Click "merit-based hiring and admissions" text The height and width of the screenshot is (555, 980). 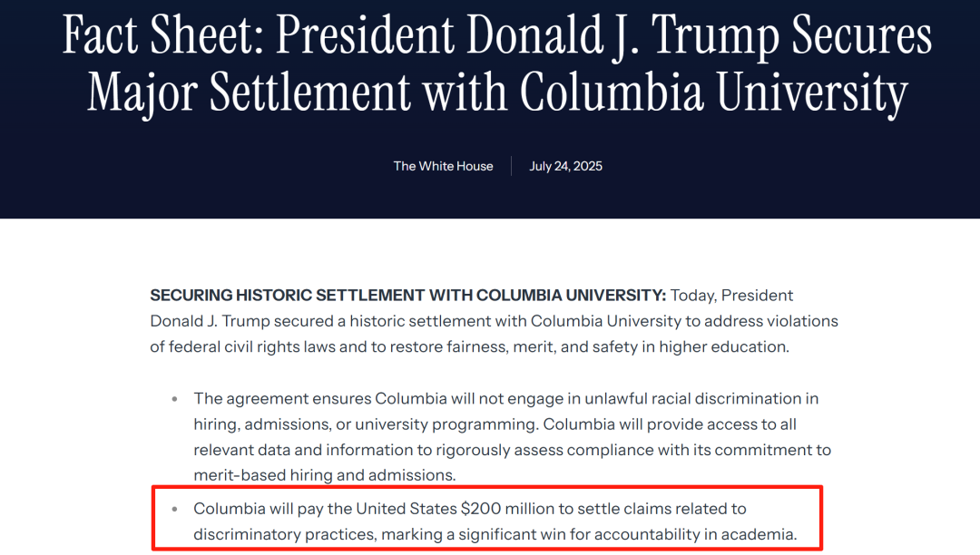coord(322,475)
